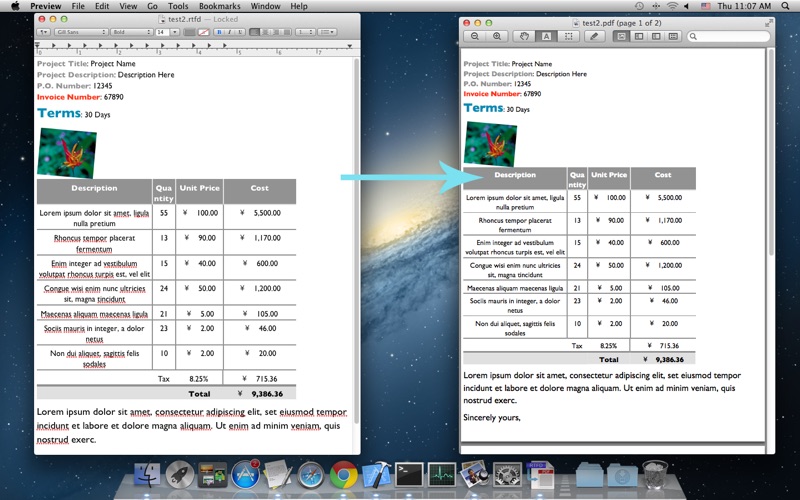Screen dimensions: 800x500
Task: Open the Trash in the Dock
Action: coord(655,474)
